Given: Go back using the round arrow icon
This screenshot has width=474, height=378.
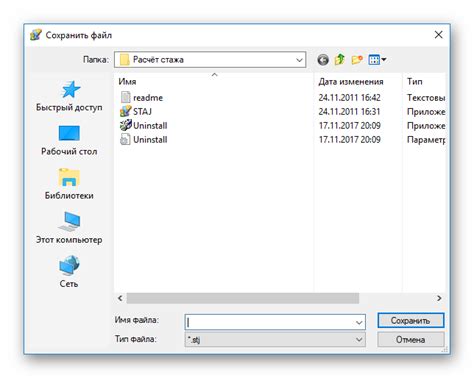Looking at the screenshot, I should coord(323,60).
